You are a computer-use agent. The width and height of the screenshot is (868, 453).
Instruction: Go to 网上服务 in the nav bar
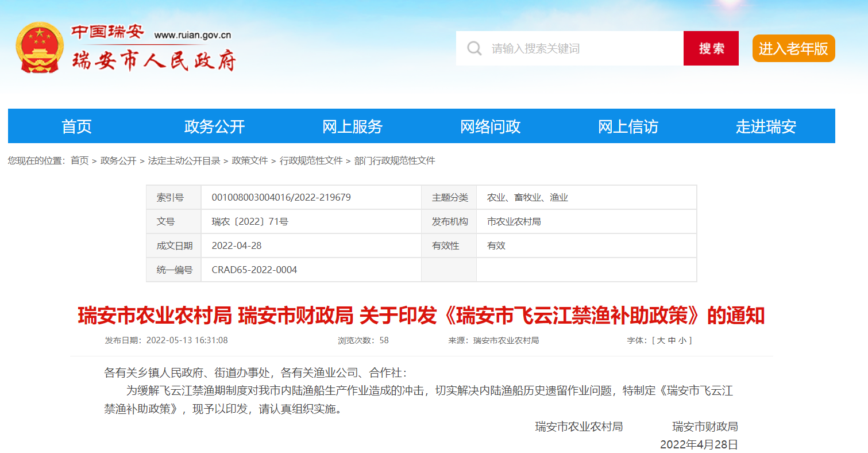(x=352, y=126)
